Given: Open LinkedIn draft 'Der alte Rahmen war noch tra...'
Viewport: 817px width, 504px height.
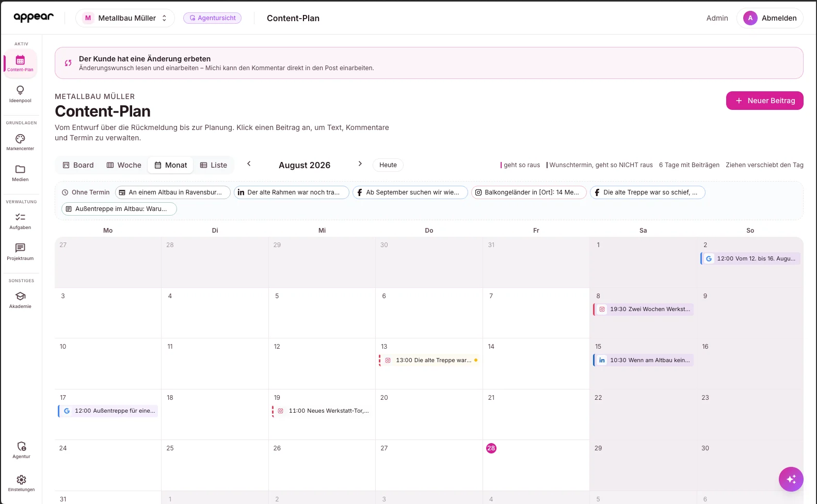Looking at the screenshot, I should (292, 192).
